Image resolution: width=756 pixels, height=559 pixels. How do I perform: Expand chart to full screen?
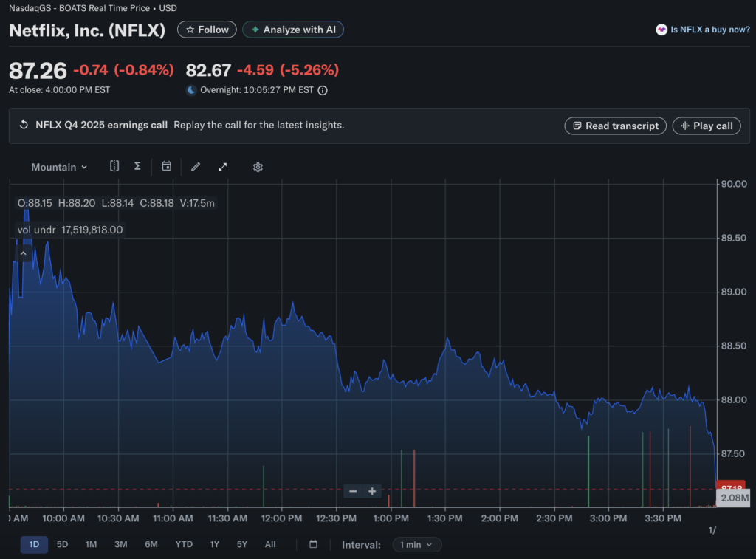[x=222, y=167]
